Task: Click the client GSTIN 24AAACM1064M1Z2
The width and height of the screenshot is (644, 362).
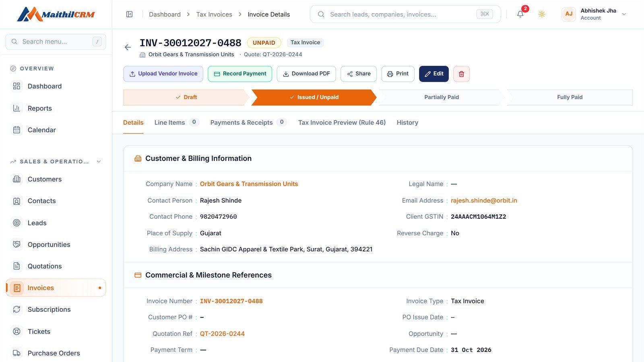Action: [479, 217]
